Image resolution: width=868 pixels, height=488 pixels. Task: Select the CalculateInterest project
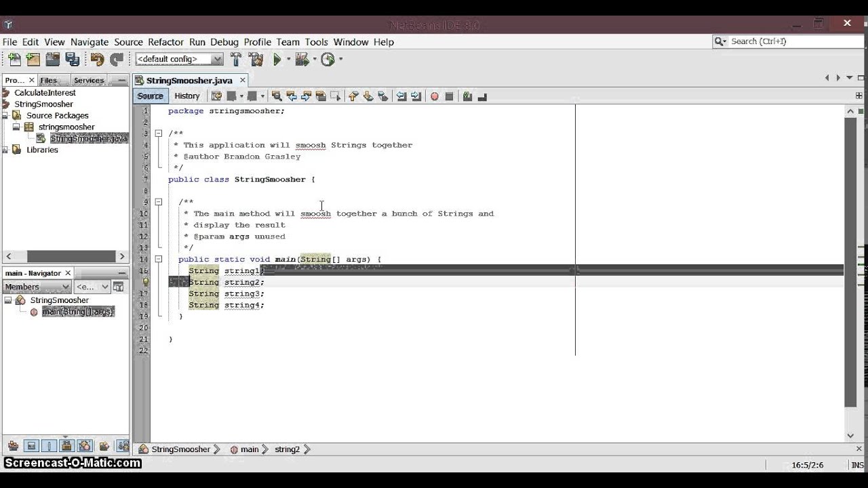(x=45, y=92)
